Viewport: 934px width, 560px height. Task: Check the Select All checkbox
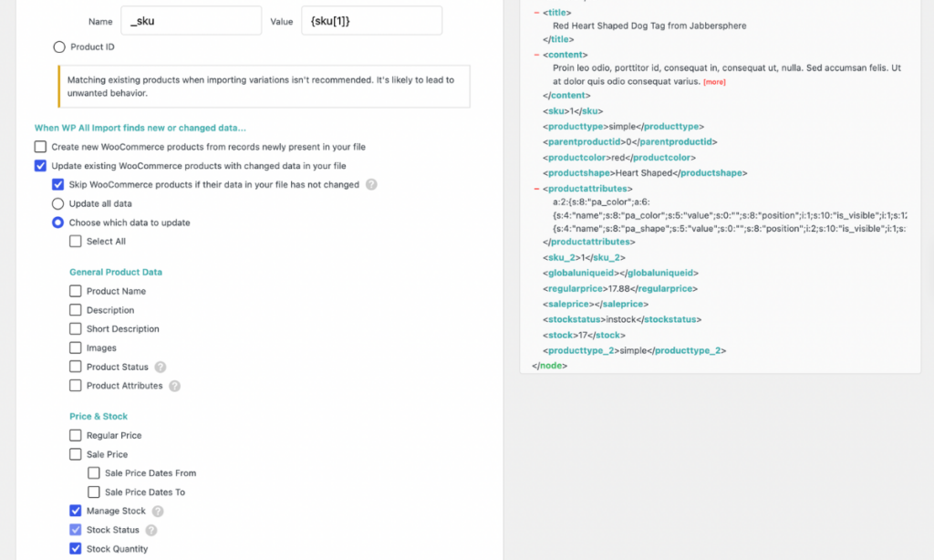pos(75,242)
